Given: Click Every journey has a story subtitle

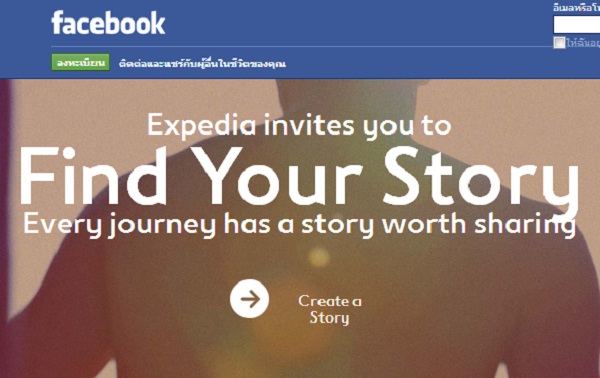Looking at the screenshot, I should pyautogui.click(x=299, y=225).
